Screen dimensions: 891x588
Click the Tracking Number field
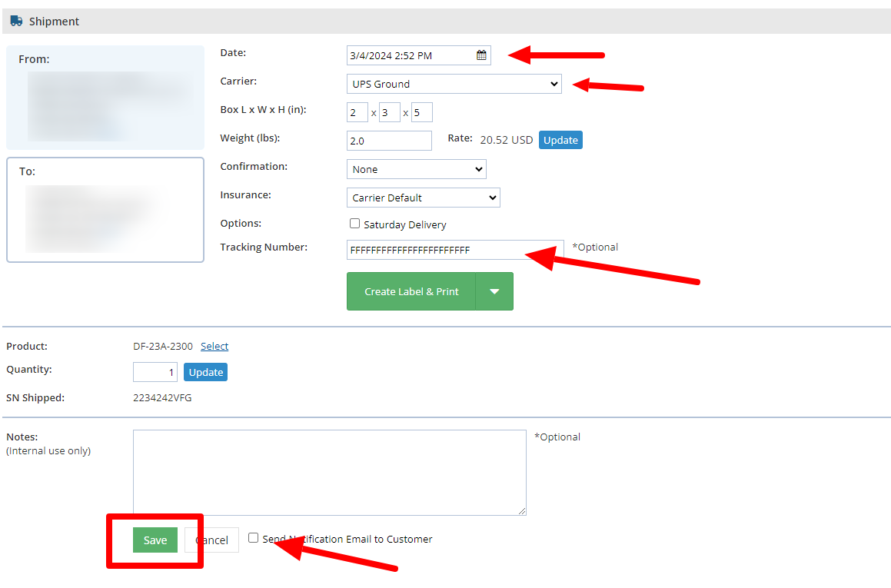click(x=454, y=250)
